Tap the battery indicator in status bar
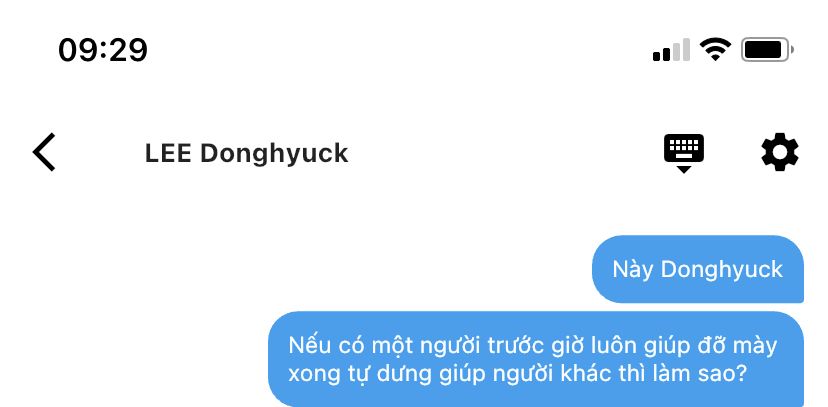The width and height of the screenshot is (828, 407). (767, 50)
